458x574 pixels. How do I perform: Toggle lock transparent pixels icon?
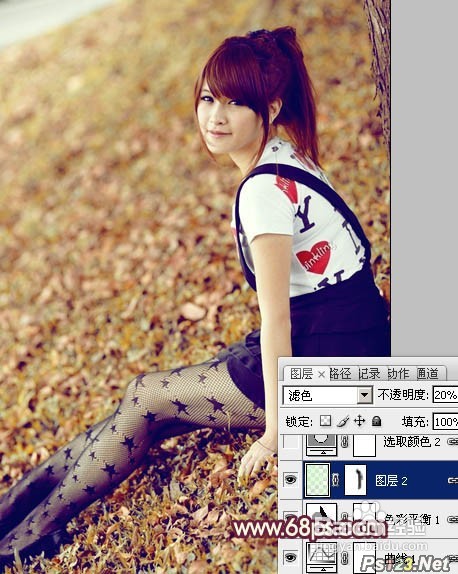[325, 421]
